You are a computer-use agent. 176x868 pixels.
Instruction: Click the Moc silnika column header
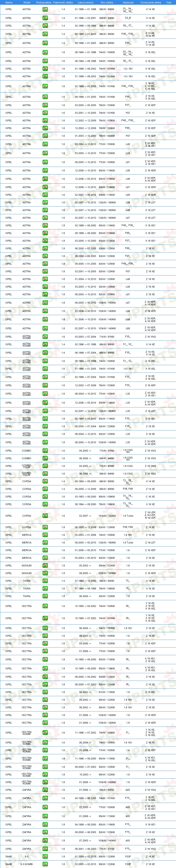(x=107, y=2)
